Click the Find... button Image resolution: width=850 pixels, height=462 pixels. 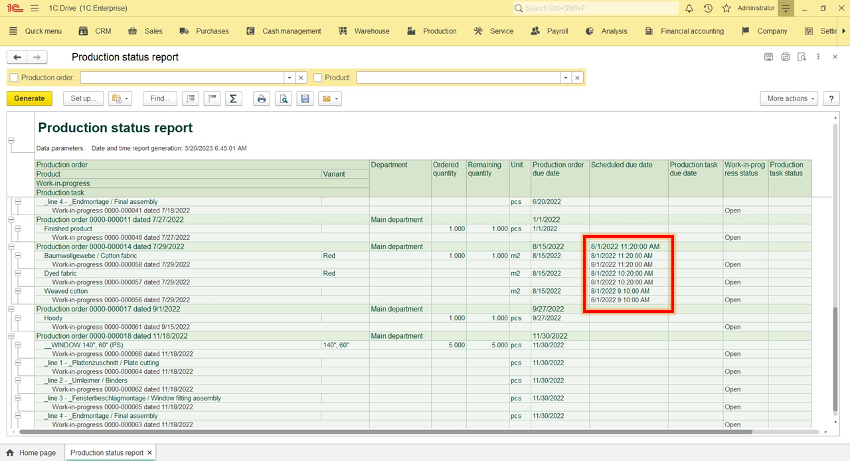(x=160, y=99)
